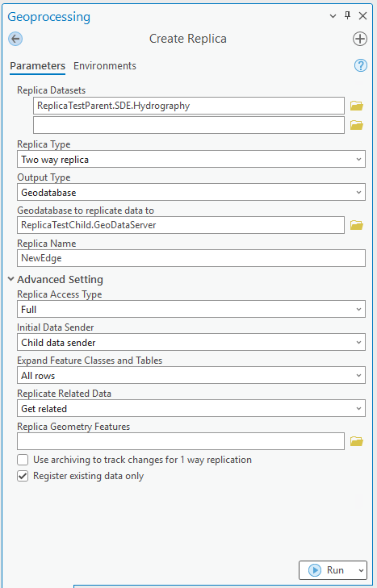Viewport: 377px width, 588px height.
Task: Enable archiving to track changes checkbox
Action: 23,460
